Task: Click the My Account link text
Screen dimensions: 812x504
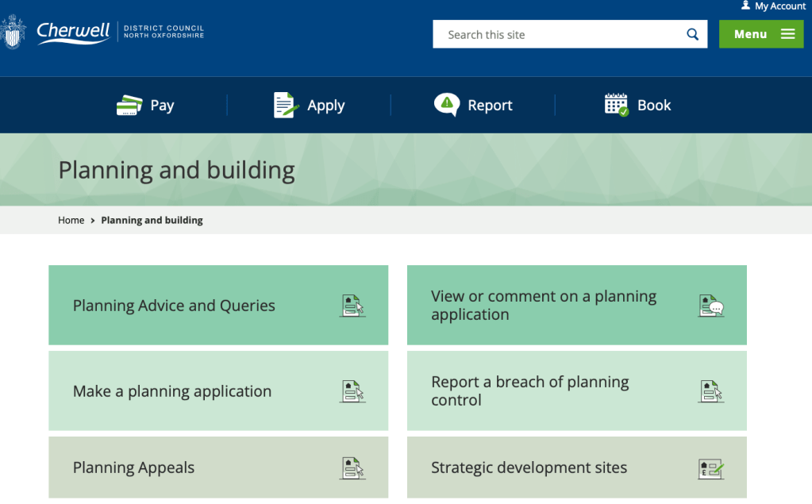Action: 779,6
